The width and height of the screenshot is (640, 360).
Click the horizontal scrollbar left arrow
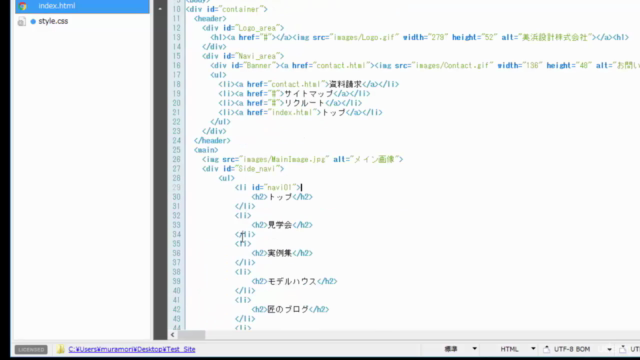(x=173, y=335)
